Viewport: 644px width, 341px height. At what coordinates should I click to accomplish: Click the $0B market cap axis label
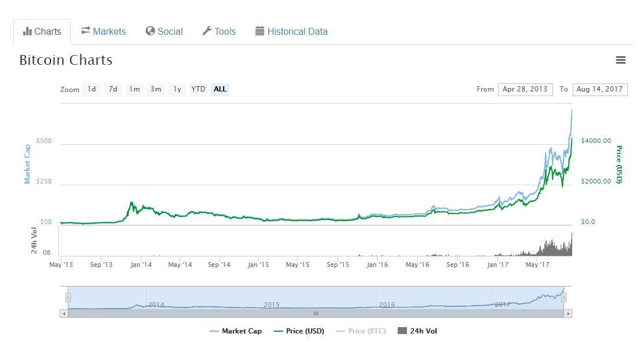point(46,222)
